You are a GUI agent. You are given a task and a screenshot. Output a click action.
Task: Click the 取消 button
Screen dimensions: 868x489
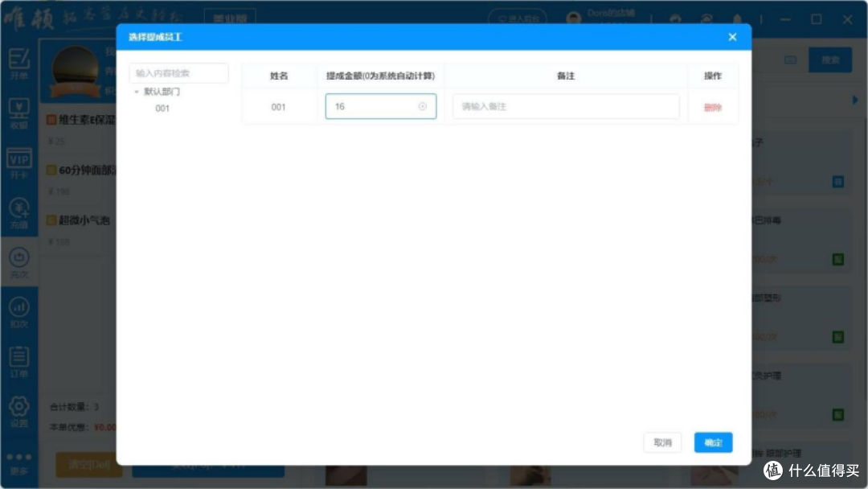[x=662, y=442]
